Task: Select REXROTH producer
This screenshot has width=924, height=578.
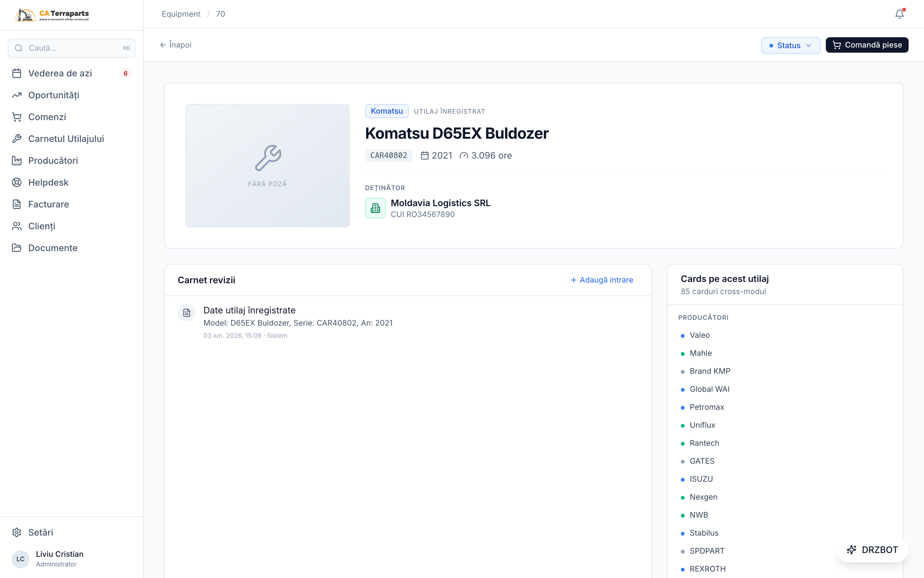Action: (707, 569)
